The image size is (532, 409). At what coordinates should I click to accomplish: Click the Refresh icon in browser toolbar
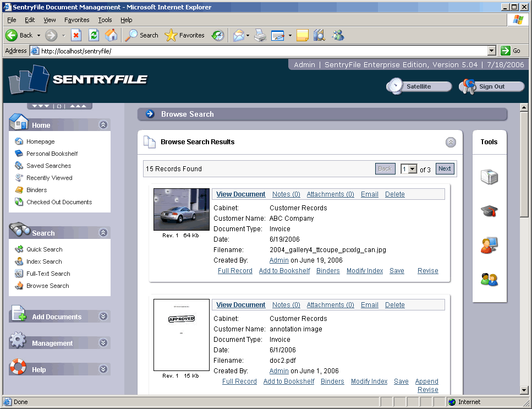pyautogui.click(x=94, y=35)
